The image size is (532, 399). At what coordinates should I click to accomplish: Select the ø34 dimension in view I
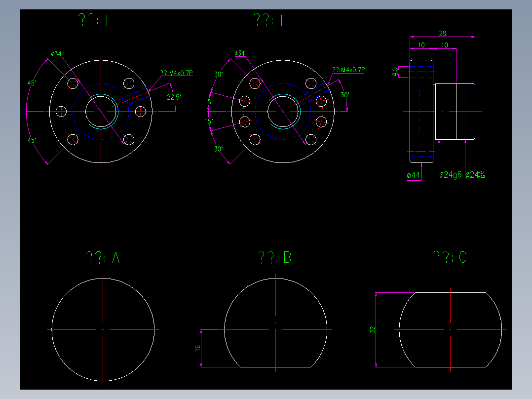pos(56,53)
